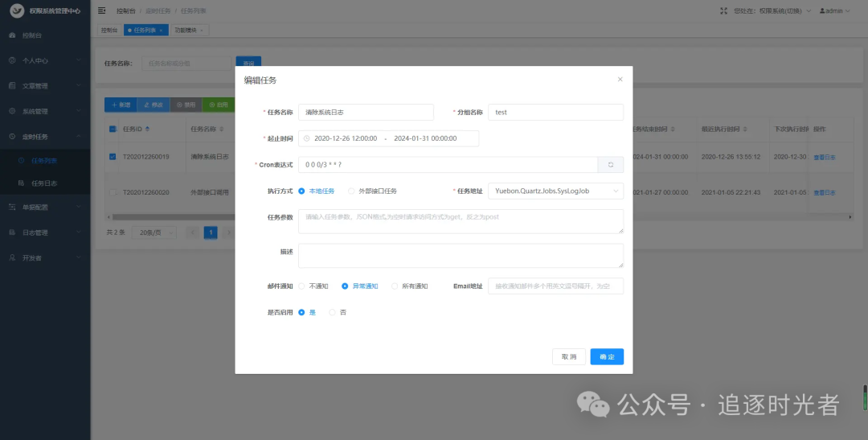Click the 日志管理 icon in sidebar

13,232
